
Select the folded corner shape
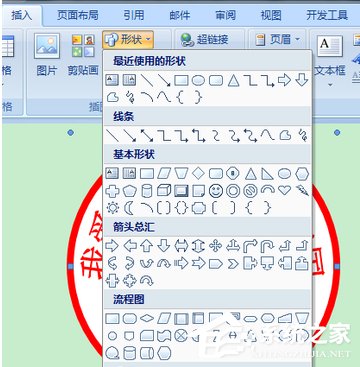coord(198,191)
